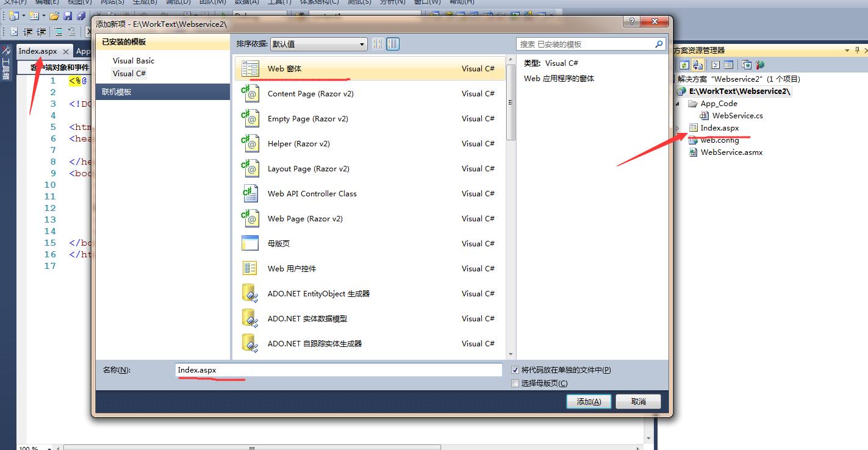
Task: Click the Open File toolbar icon
Action: tap(54, 15)
